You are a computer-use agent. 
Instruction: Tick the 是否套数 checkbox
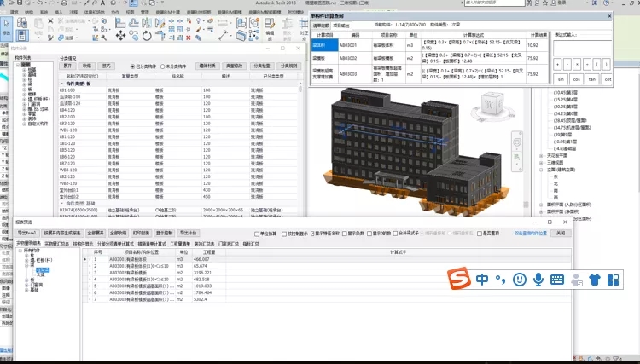tap(480, 234)
